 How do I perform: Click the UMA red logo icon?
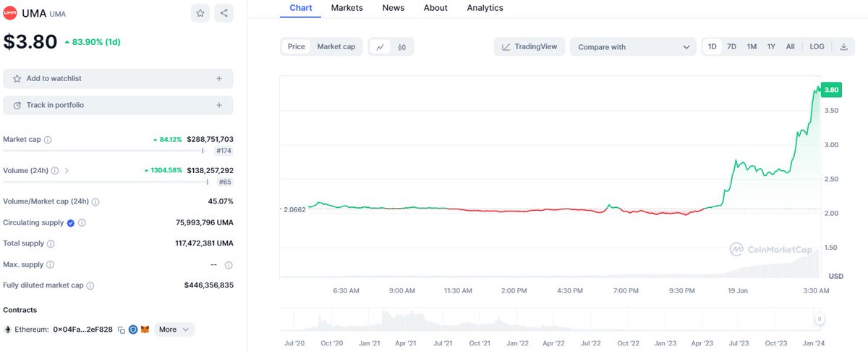(x=11, y=13)
